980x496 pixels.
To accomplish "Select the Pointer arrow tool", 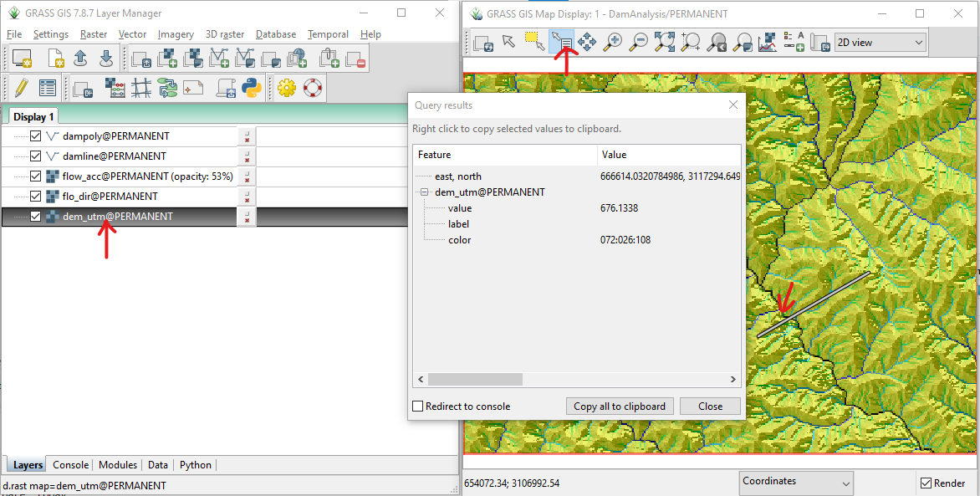I will tap(508, 42).
